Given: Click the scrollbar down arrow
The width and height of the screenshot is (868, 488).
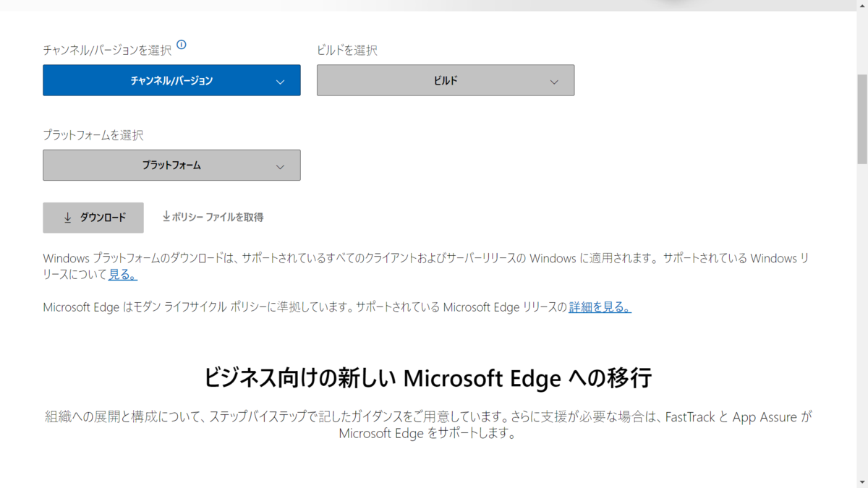Looking at the screenshot, I should pyautogui.click(x=861, y=481).
